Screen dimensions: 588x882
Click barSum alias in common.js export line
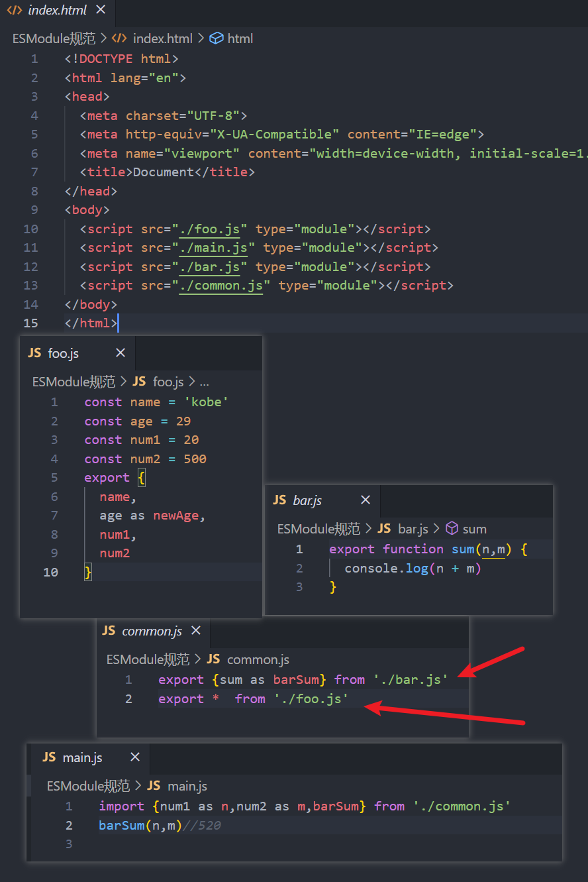click(297, 680)
